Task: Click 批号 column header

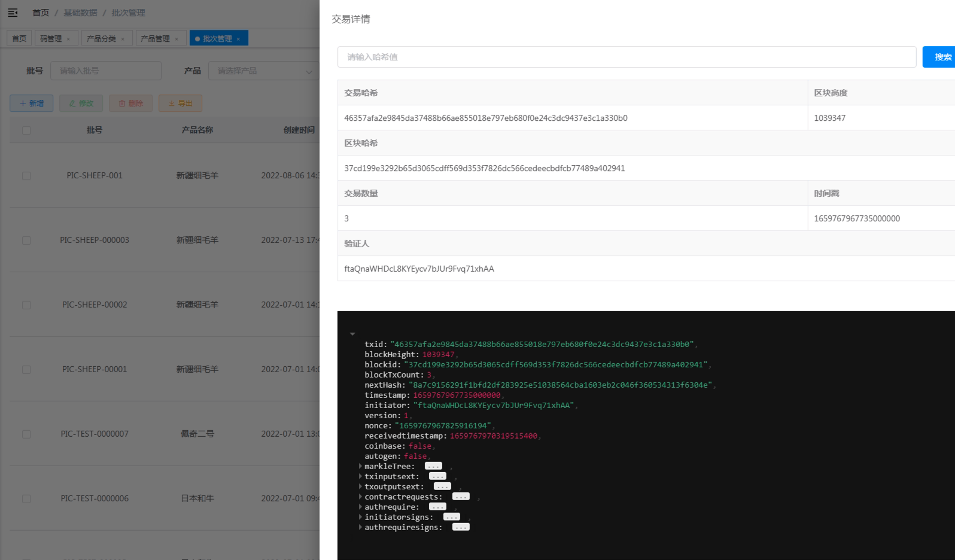Action: tap(95, 130)
